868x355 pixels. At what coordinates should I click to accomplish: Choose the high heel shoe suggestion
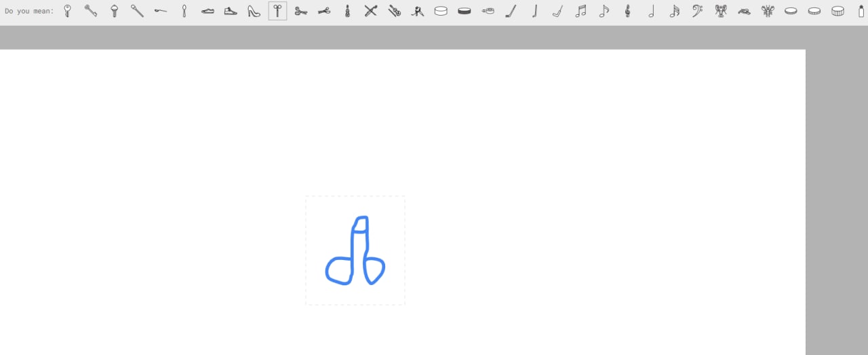254,11
